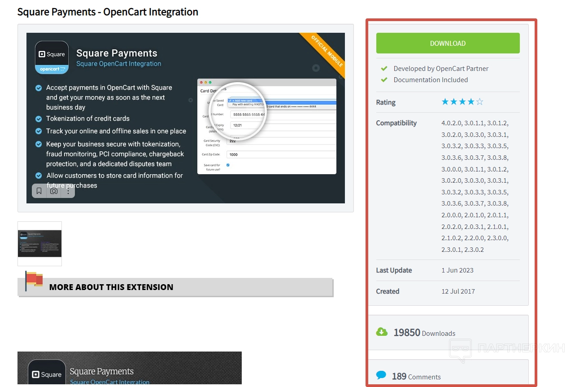Click version 2.3.0.2 in compatibility list
Viewport: 588px width, 387px height.
[x=474, y=250]
